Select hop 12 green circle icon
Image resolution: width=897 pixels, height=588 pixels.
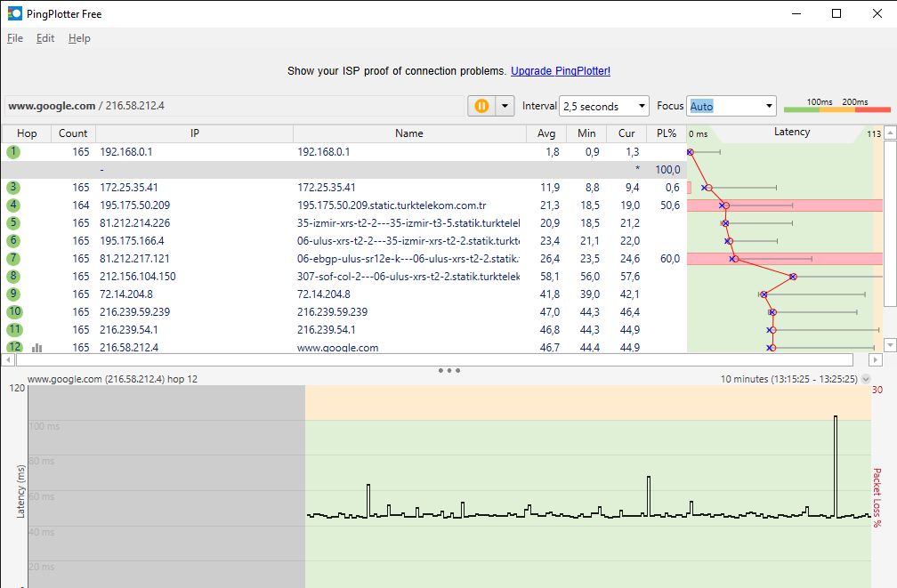click(14, 347)
